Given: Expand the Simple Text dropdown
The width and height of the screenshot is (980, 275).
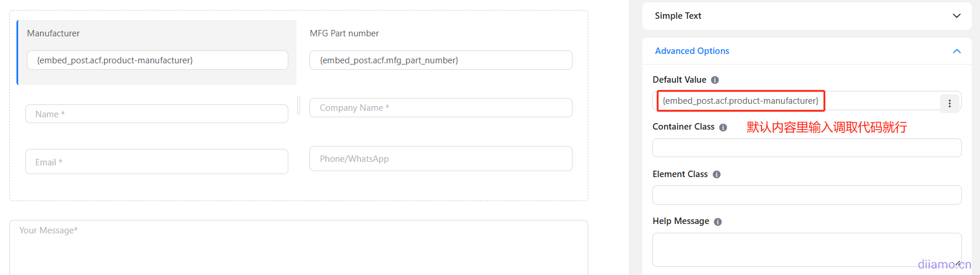Looking at the screenshot, I should click(957, 16).
